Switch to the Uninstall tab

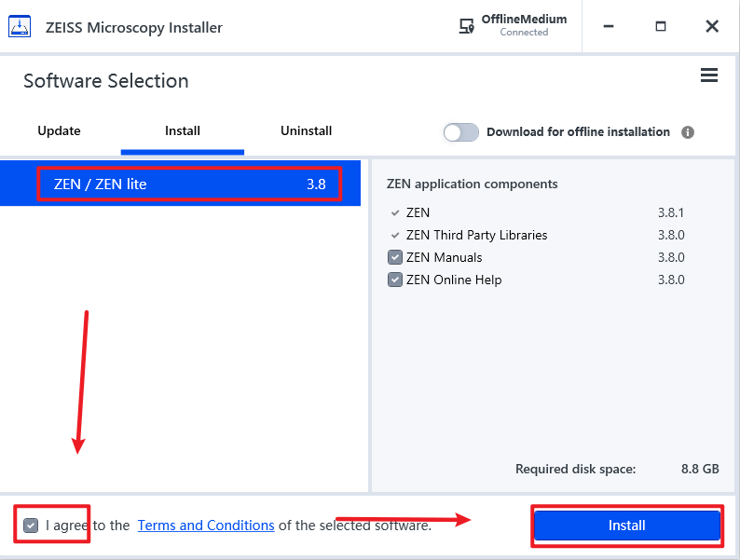tap(306, 131)
